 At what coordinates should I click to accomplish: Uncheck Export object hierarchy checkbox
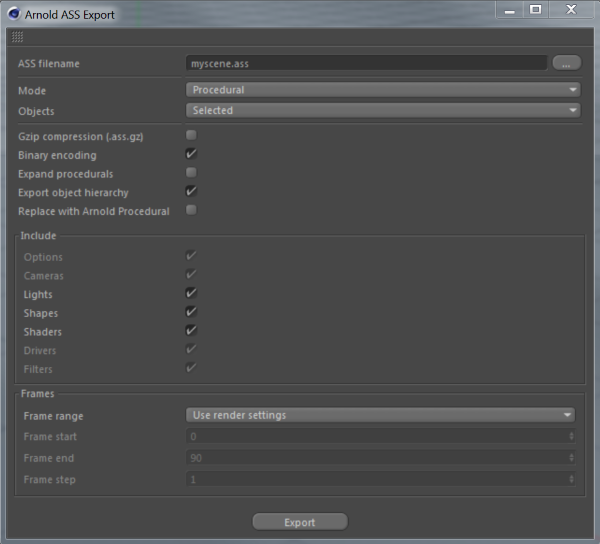pos(191,191)
